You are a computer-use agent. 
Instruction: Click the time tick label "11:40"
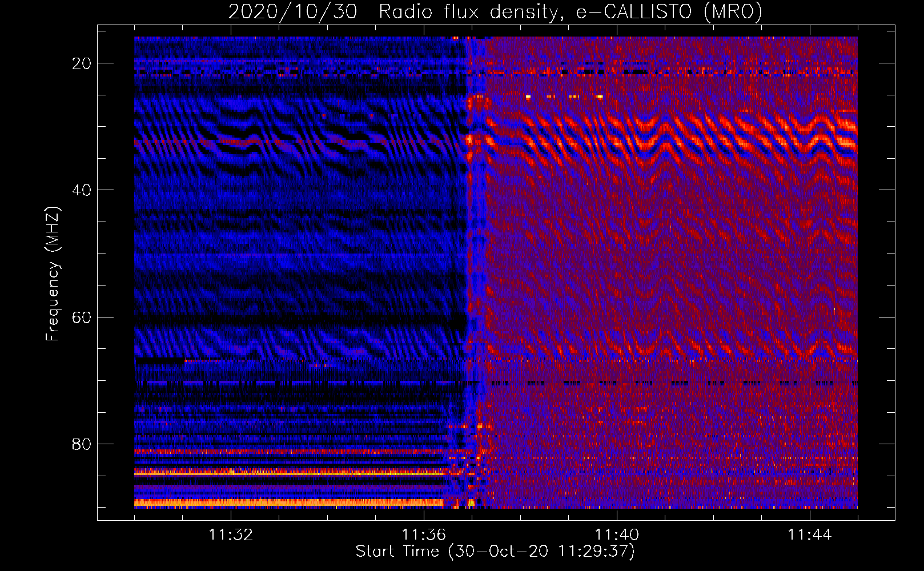(x=617, y=534)
